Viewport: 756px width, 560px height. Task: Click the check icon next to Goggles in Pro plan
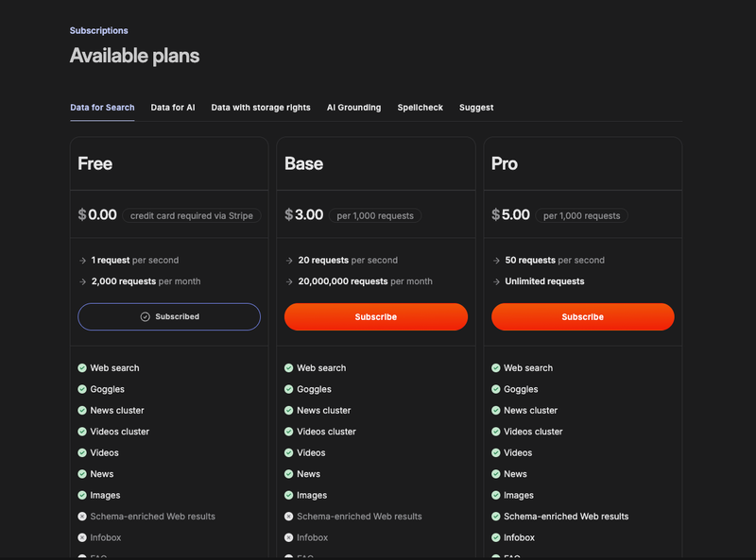click(496, 389)
